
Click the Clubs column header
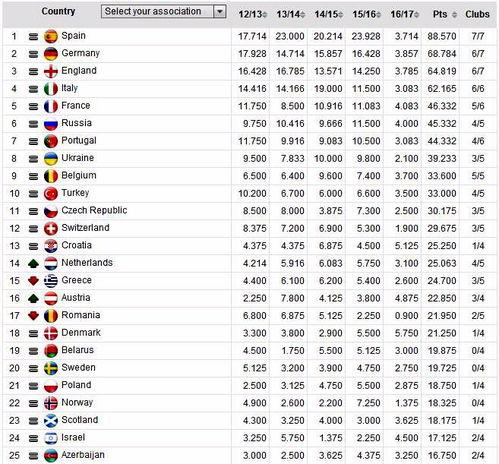477,14
